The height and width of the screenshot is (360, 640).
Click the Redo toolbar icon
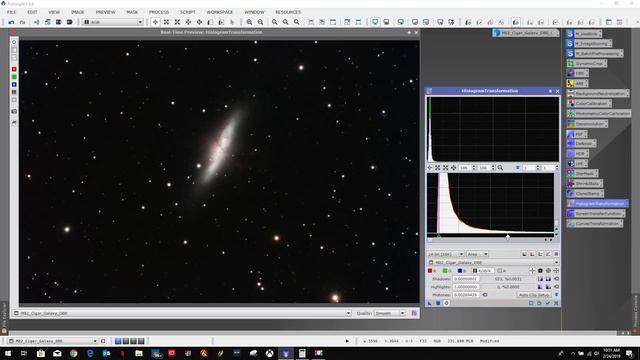point(22,22)
